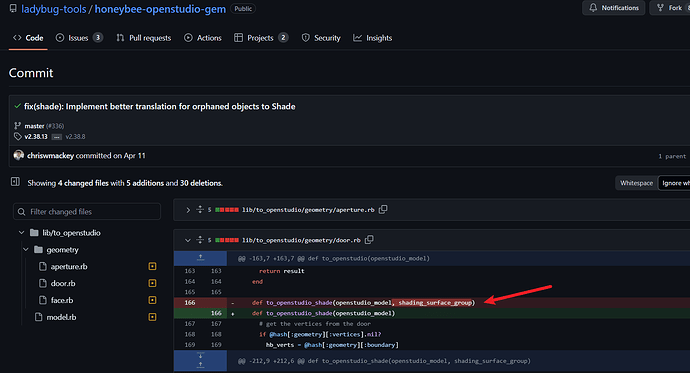The image size is (690, 373).
Task: Click the '4 changed files' text
Action: pyautogui.click(x=83, y=183)
